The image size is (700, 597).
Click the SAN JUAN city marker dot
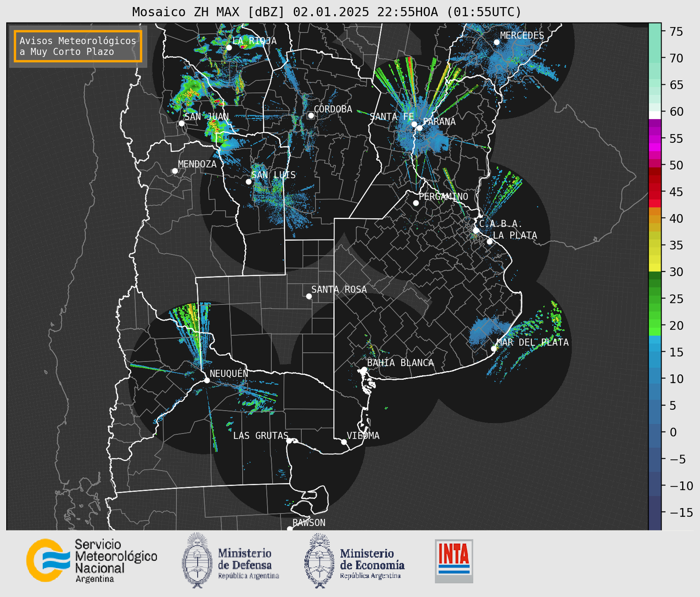[x=181, y=123]
